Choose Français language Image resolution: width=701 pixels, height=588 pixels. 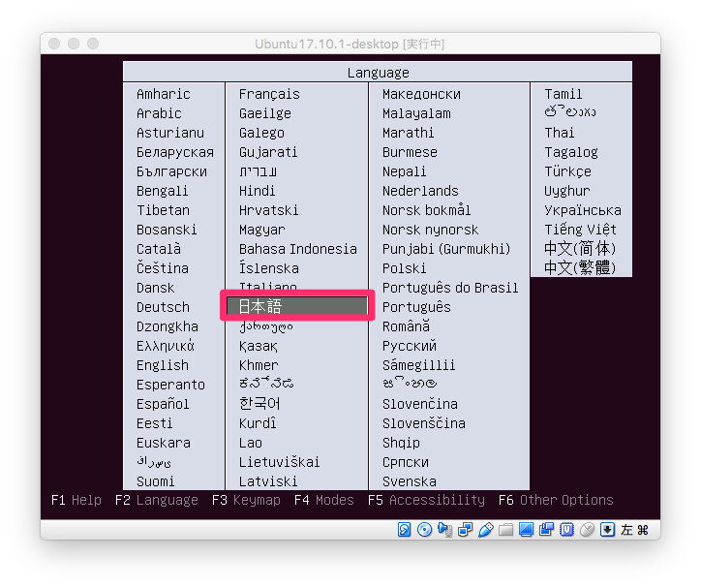pos(269,94)
